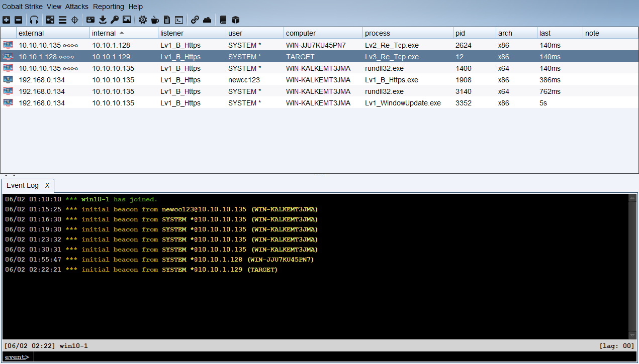Open the Help menu
Screen dimensions: 639x364
tap(136, 7)
